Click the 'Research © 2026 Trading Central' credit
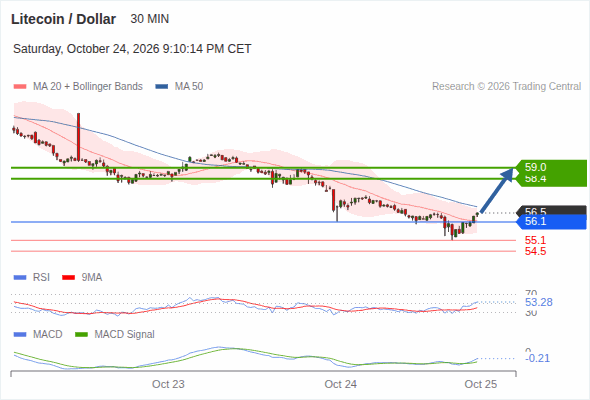 tap(506, 87)
